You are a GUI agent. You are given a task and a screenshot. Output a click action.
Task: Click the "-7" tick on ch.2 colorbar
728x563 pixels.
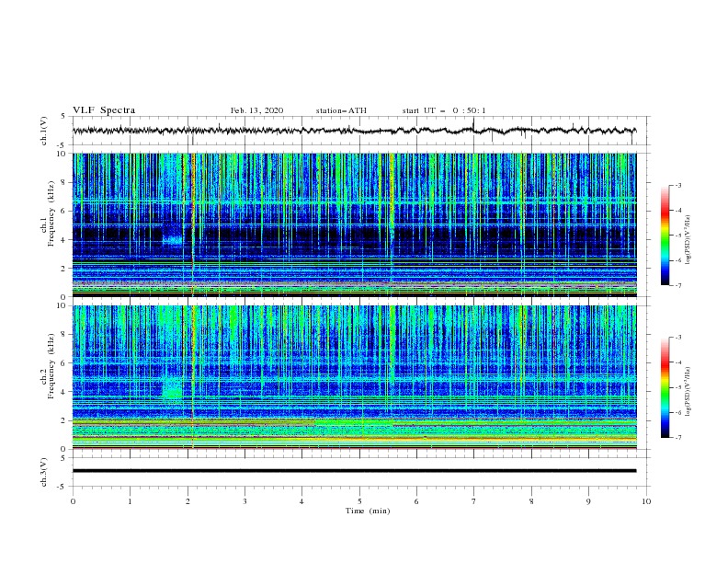[677, 437]
